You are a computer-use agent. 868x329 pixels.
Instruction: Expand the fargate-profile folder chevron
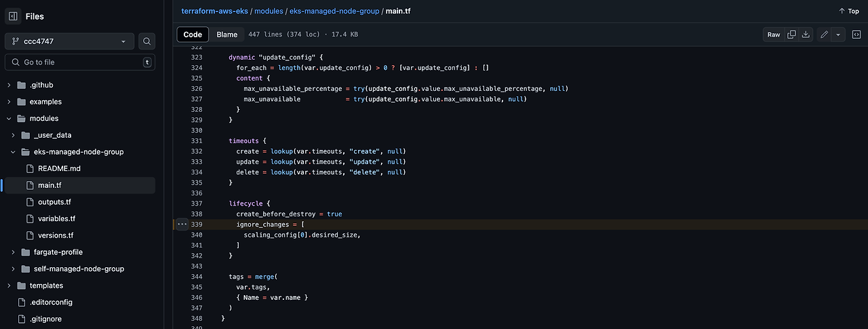tap(13, 252)
